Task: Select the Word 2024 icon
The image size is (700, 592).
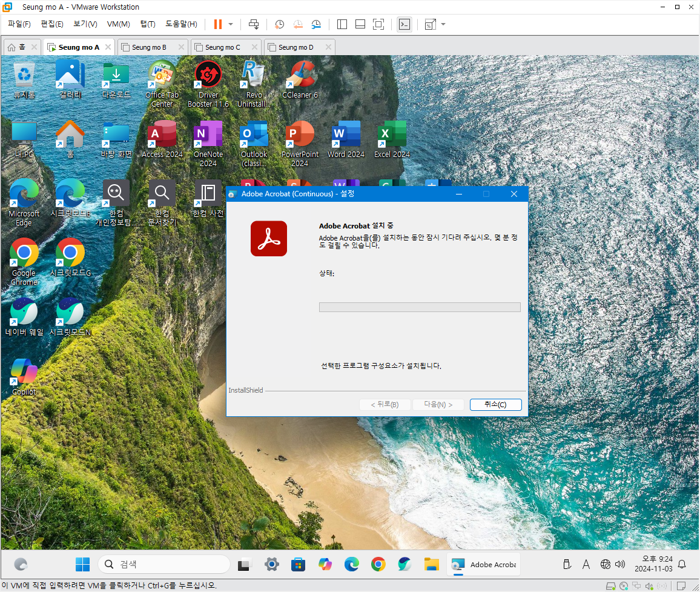Action: click(346, 139)
